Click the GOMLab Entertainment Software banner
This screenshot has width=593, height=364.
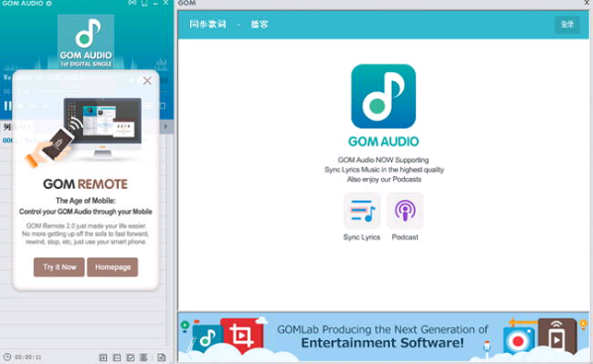point(383,336)
